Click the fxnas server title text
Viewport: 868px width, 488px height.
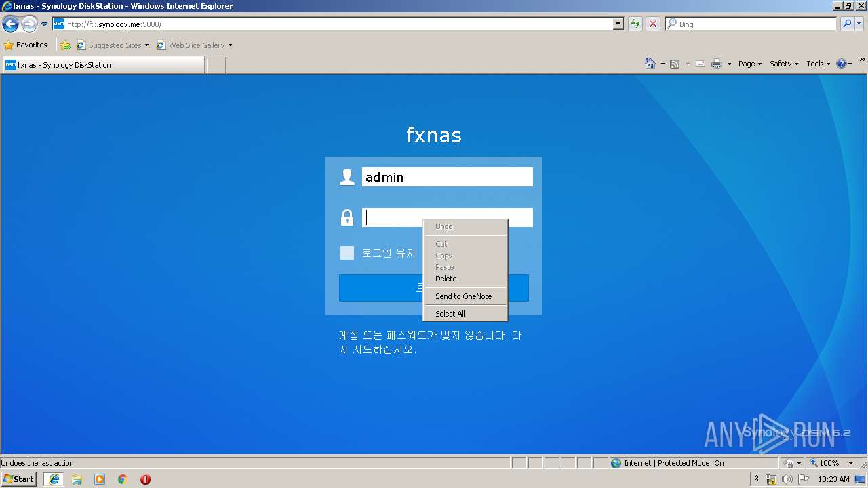[x=434, y=135]
